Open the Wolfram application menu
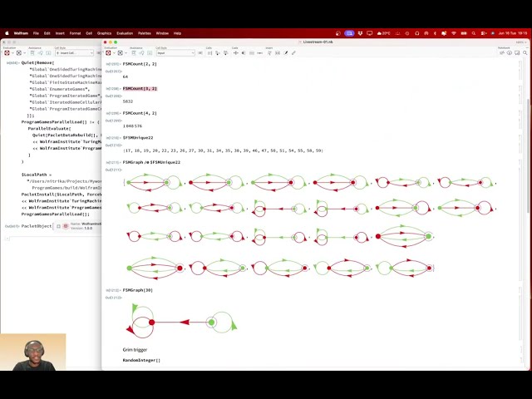The image size is (532, 399). 21,33
